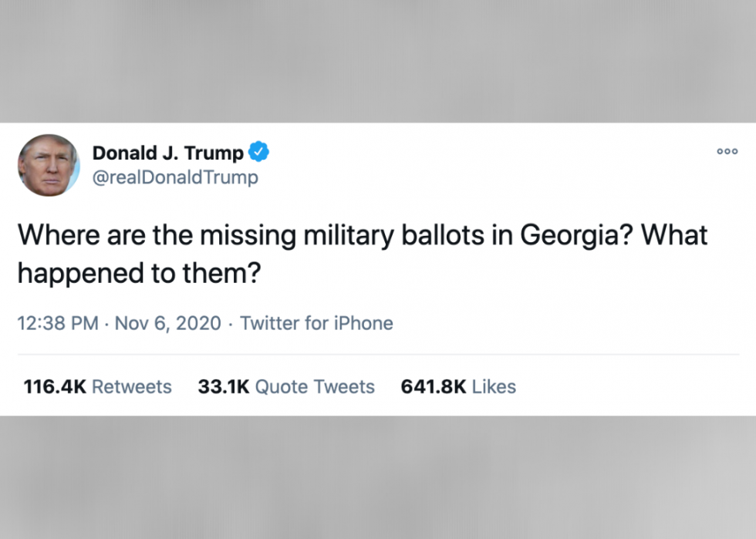Click the gray area above the tweet
The image size is (756, 539).
click(x=378, y=60)
